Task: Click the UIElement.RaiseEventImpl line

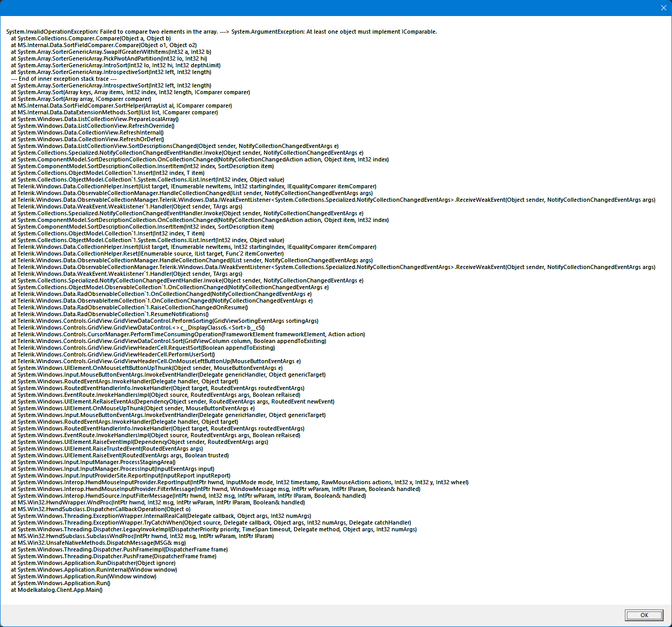Action: (x=140, y=442)
